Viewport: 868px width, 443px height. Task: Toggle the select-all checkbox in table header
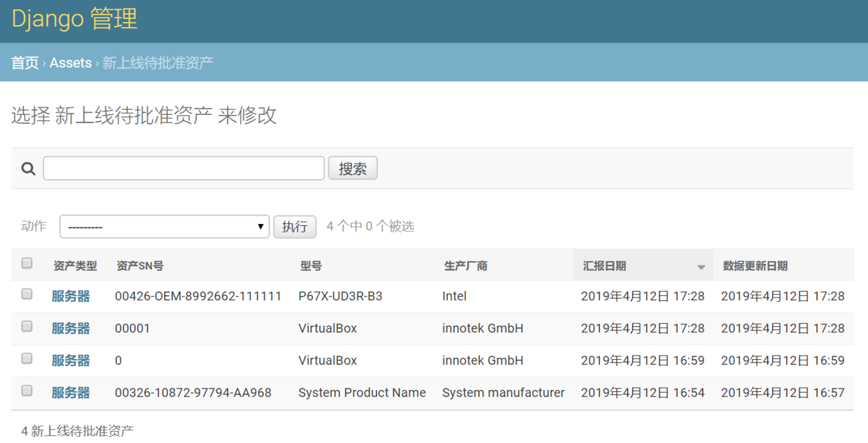coord(27,263)
